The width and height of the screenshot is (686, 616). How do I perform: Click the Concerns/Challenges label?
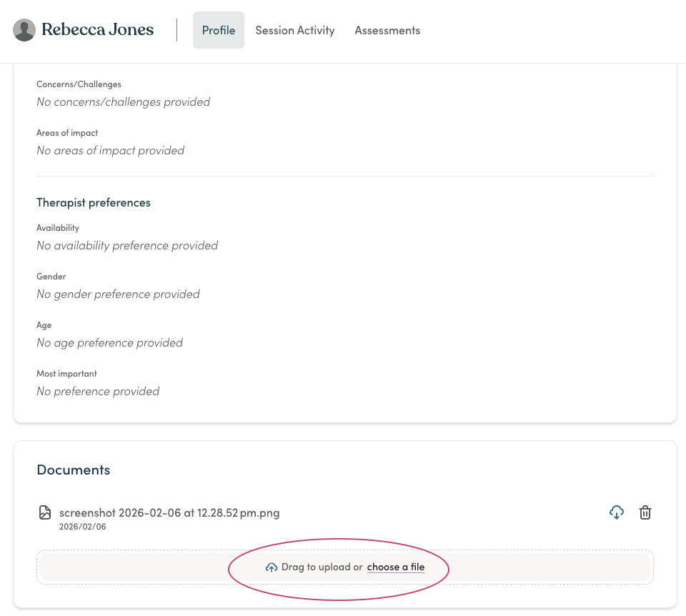click(79, 84)
